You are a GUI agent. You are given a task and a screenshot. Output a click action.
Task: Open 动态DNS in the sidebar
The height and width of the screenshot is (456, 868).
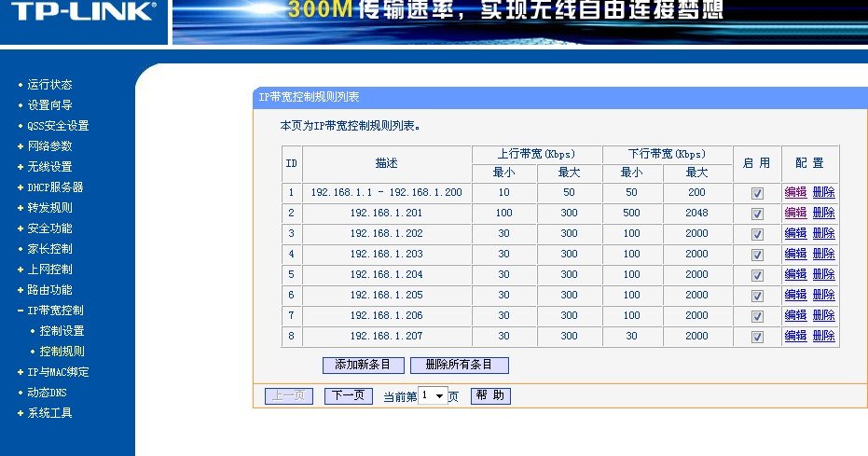[47, 393]
